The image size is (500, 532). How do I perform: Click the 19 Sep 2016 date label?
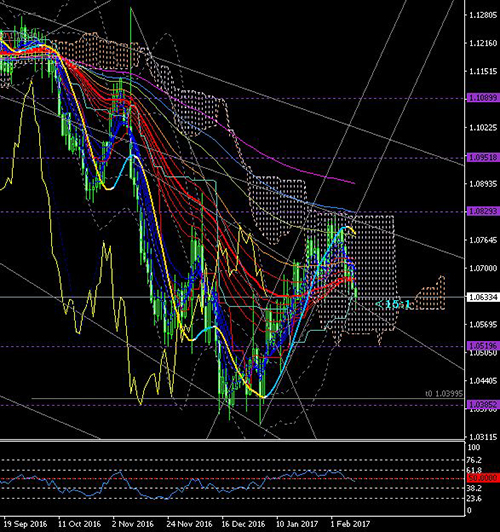[26, 524]
